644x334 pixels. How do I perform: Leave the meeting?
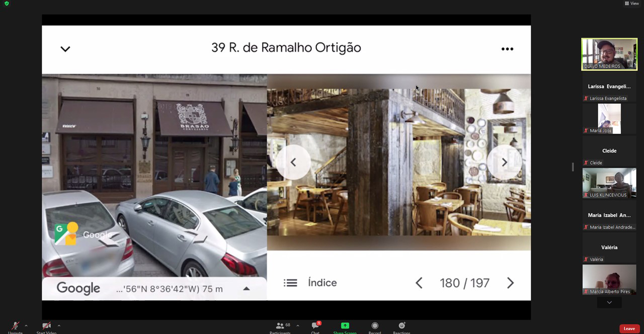click(x=629, y=328)
